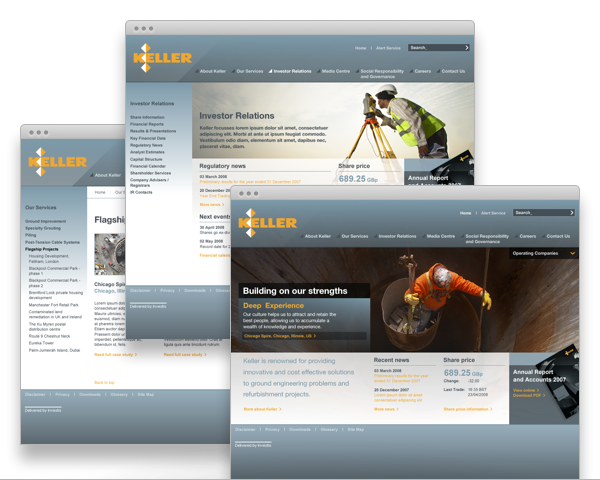600x480 pixels.
Task: Click View online link for Annual Report
Action: [526, 390]
